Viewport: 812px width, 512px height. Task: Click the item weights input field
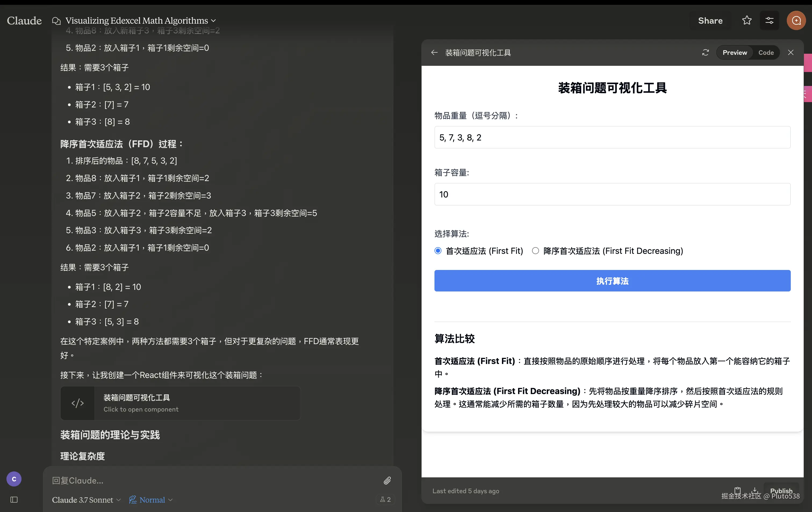click(612, 138)
